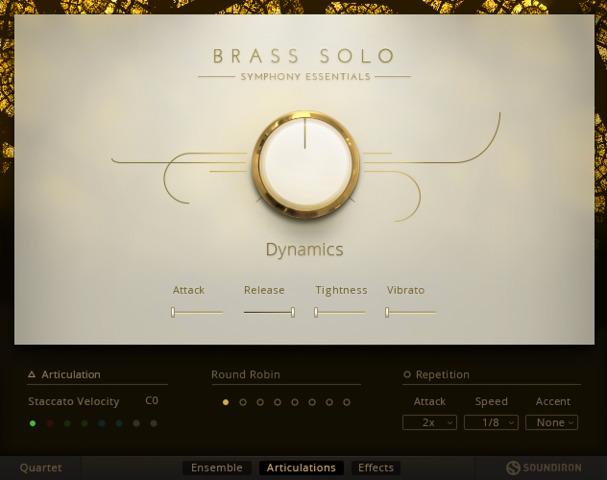The image size is (607, 480).
Task: Click the C0 key switch value
Action: (x=152, y=400)
